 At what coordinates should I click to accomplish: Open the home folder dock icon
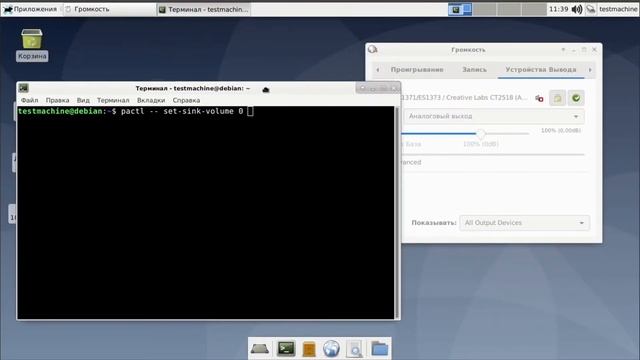click(380, 349)
